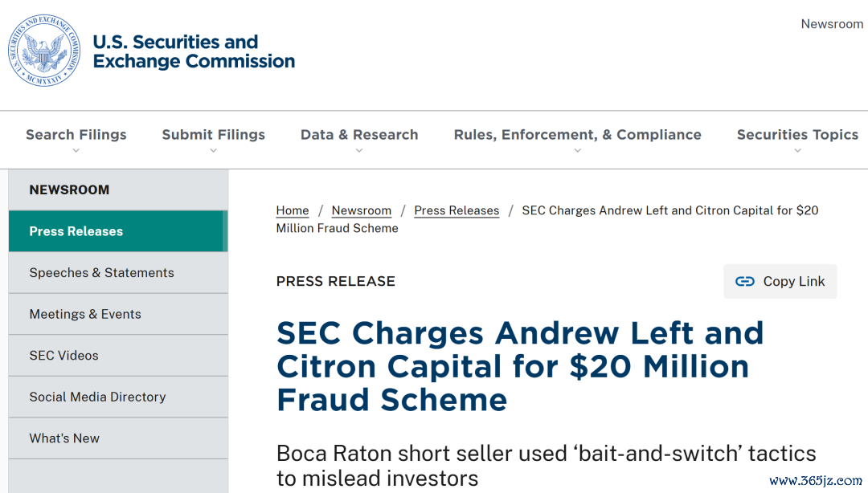The height and width of the screenshot is (493, 868).
Task: Follow the Home breadcrumb link
Action: pyautogui.click(x=293, y=211)
